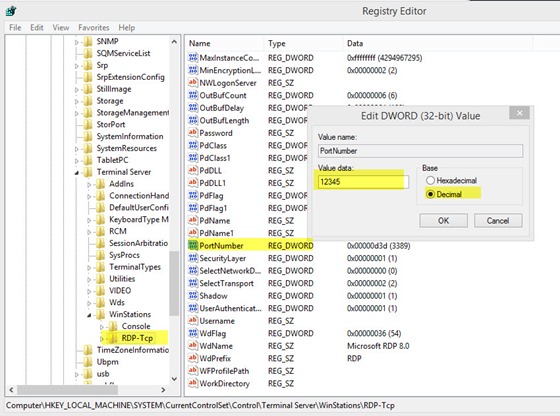The image size is (560, 416).
Task: Click the tree pane horizontal scrollbar
Action: [x=89, y=390]
